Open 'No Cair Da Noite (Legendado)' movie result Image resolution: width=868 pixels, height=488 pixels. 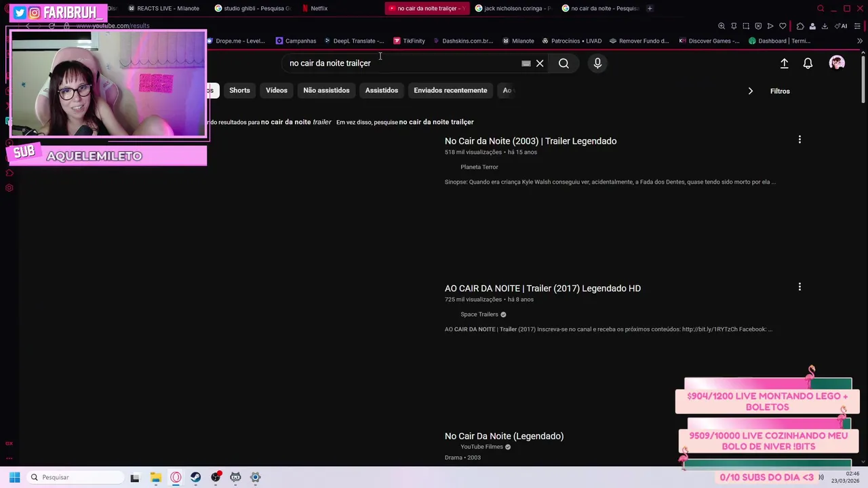click(x=504, y=436)
